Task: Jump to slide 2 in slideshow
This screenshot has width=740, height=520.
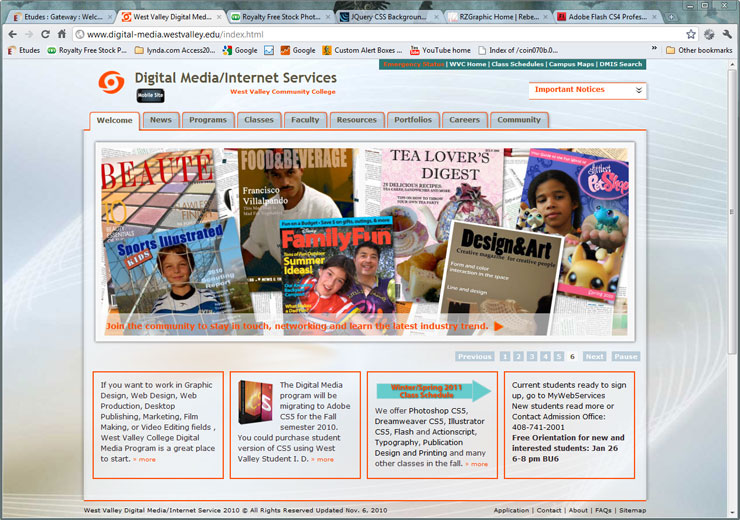Action: click(x=518, y=357)
